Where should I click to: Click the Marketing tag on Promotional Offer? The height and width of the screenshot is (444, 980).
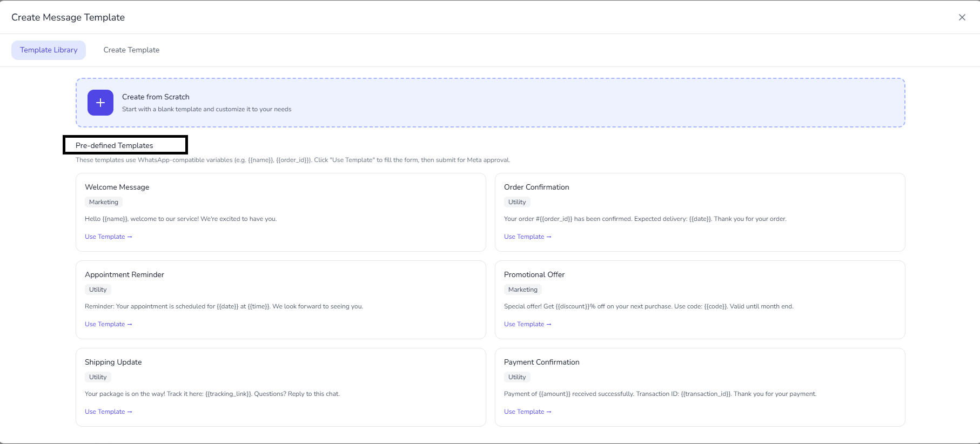[x=522, y=290]
